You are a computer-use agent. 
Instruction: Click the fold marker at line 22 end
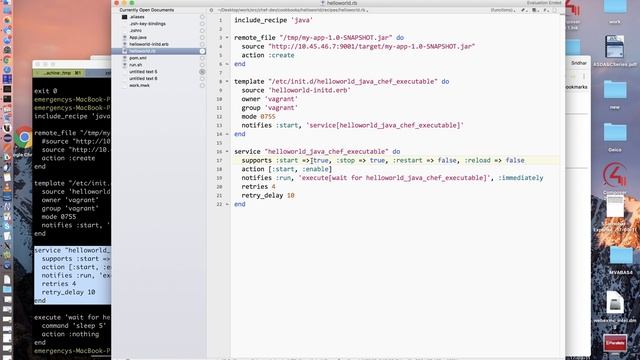pos(227,204)
